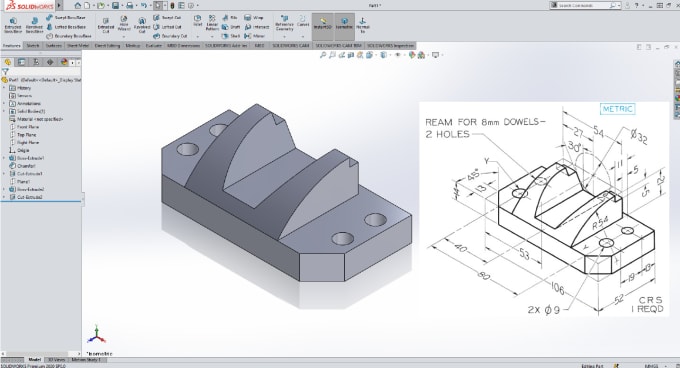This screenshot has height=368, width=680.
Task: Click the Print icon
Action: (x=129, y=6)
